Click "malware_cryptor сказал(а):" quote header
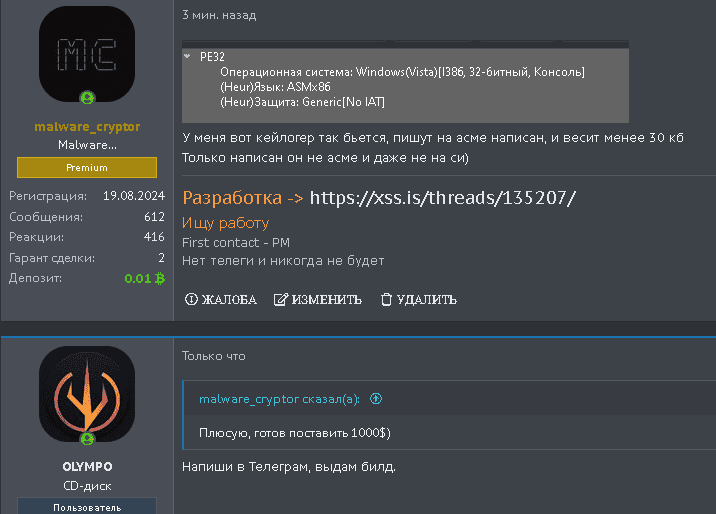716x514 pixels. [x=281, y=399]
